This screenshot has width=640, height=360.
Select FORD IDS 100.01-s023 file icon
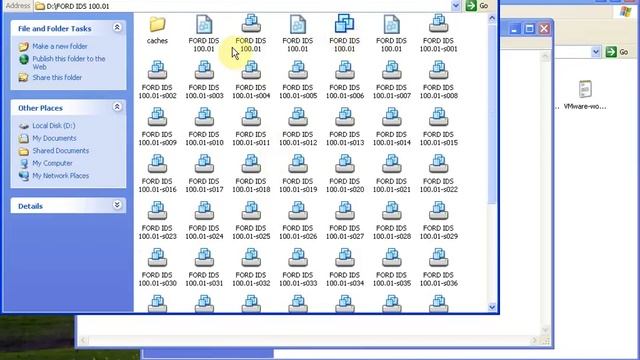(157, 211)
